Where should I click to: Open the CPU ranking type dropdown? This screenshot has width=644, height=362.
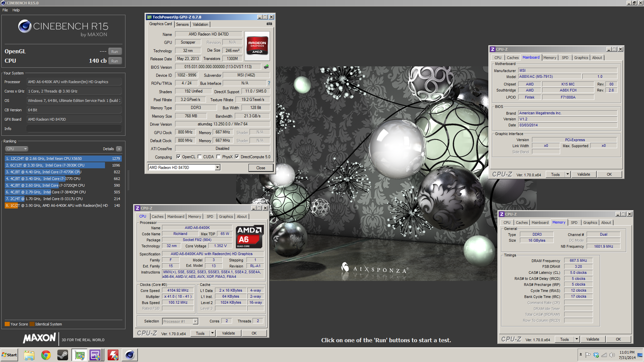tap(16, 149)
